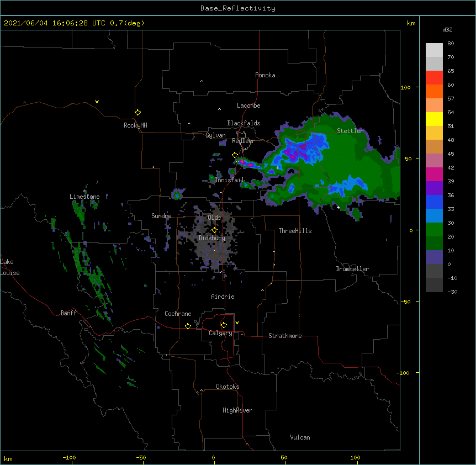The width and height of the screenshot is (476, 465).
Task: Click the yellow diamond marker beside RockyMH
Action: [x=138, y=112]
